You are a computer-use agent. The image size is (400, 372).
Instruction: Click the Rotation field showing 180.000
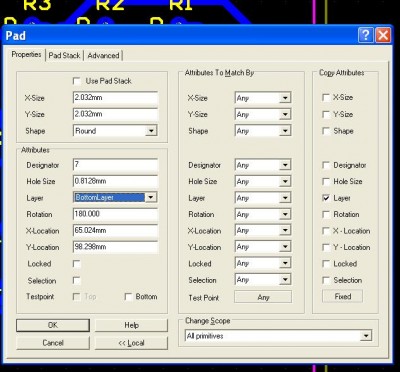(x=115, y=214)
